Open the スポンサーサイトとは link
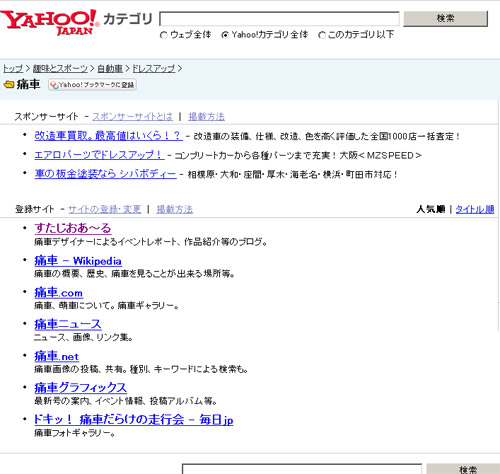Screen dimensions: 500x474 [x=132, y=117]
